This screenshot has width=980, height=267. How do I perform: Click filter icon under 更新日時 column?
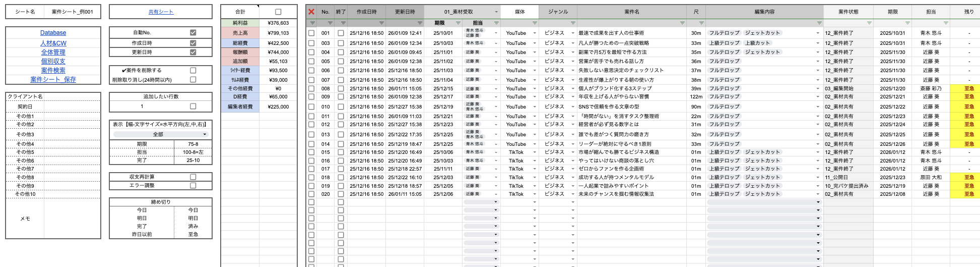coord(420,23)
